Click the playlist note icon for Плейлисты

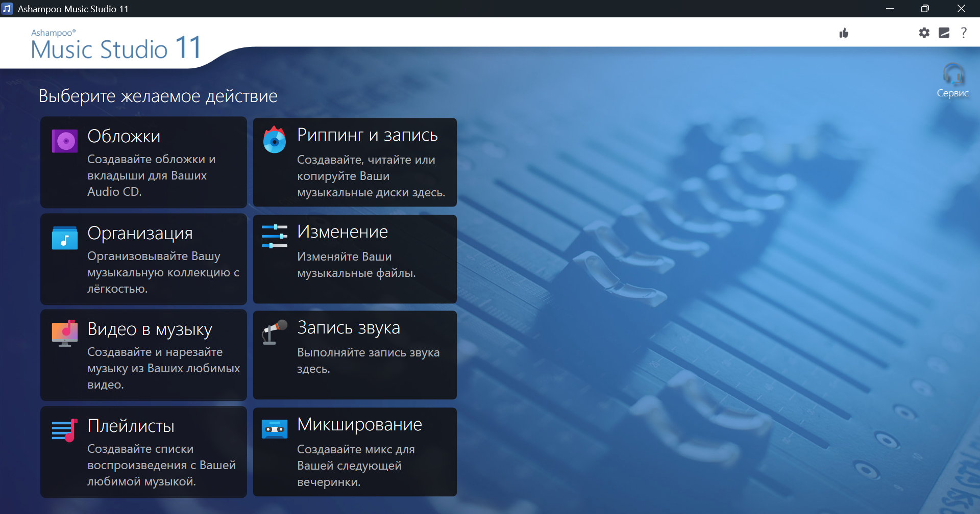(x=65, y=430)
